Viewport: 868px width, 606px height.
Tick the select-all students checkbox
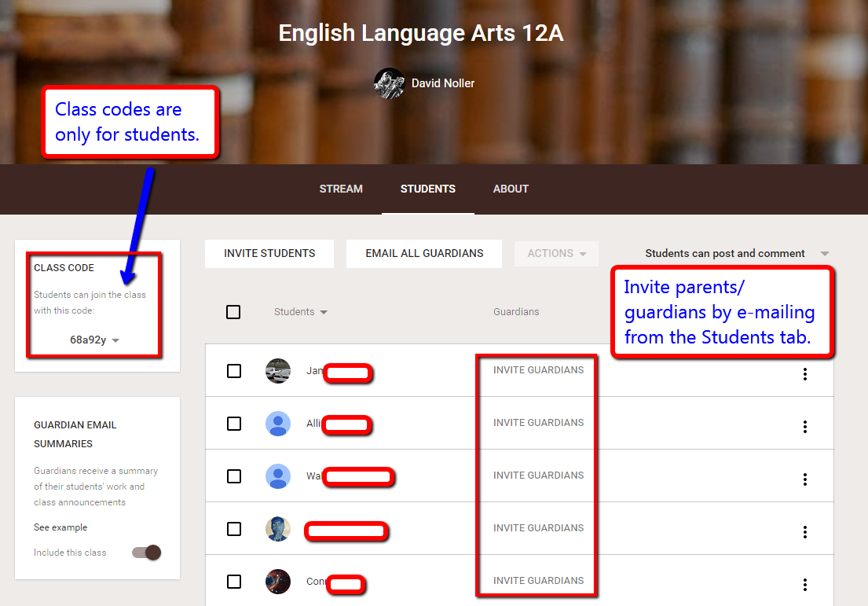(x=233, y=312)
